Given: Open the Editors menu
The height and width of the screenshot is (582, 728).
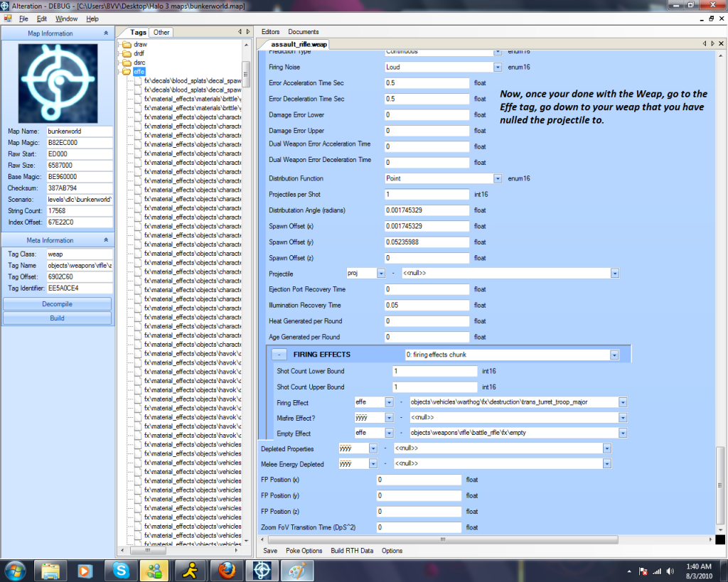Looking at the screenshot, I should pyautogui.click(x=271, y=31).
